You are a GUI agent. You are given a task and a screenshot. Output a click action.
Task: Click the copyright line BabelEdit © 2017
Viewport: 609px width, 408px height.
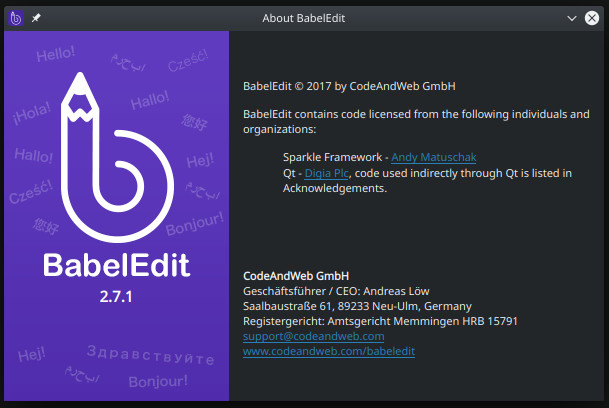tap(349, 86)
